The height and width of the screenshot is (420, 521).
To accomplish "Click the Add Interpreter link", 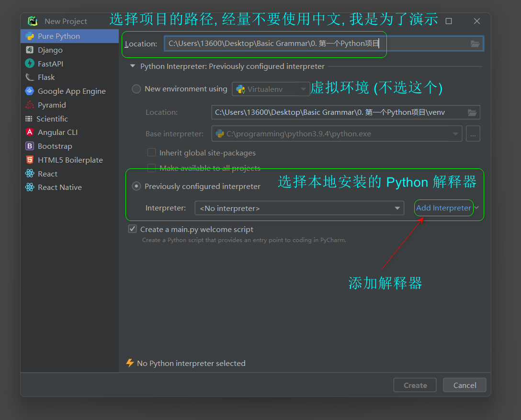I will 443,208.
